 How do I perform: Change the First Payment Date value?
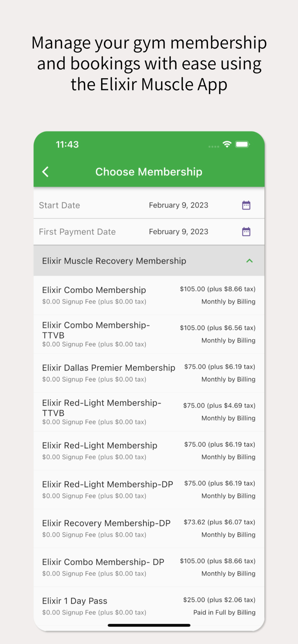[178, 232]
